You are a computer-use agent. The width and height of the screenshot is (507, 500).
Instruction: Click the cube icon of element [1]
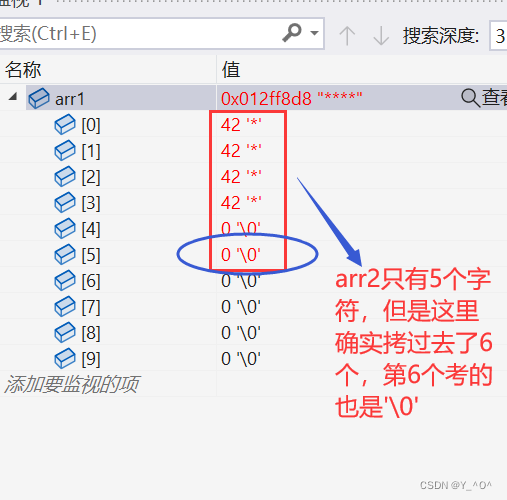pos(65,150)
